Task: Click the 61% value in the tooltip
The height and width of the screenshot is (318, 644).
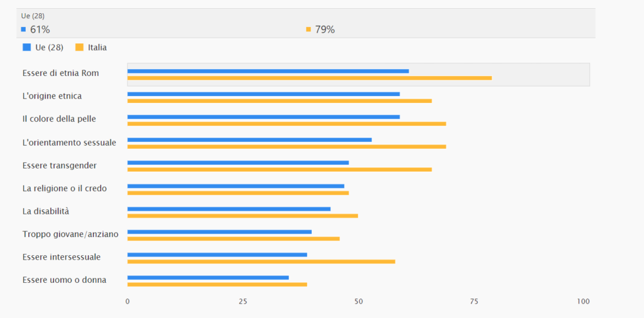Action: point(40,30)
